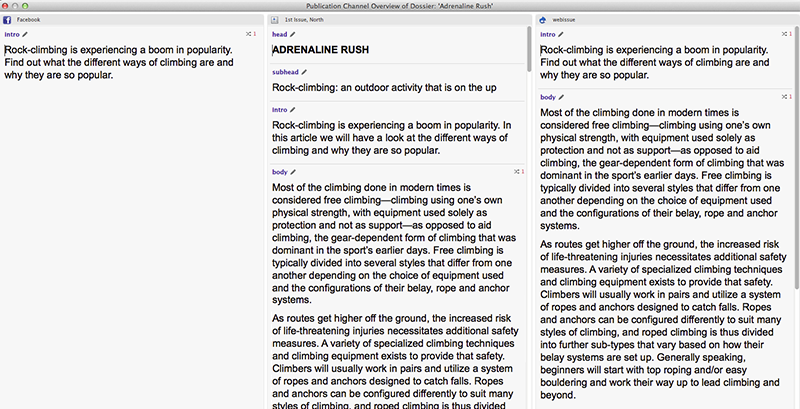Edit the intro component in the Facebook column

[x=27, y=34]
